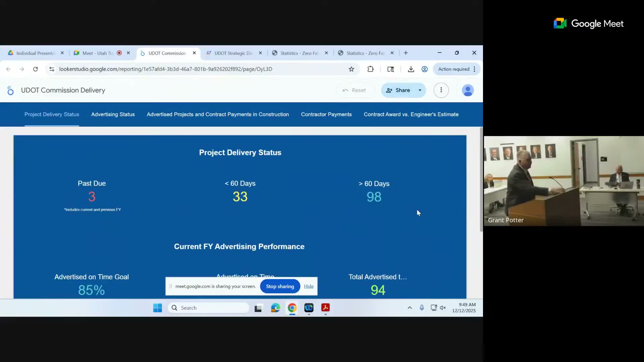The height and width of the screenshot is (362, 644).
Task: Toggle the taskbar microphone icon
Action: [x=422, y=308]
